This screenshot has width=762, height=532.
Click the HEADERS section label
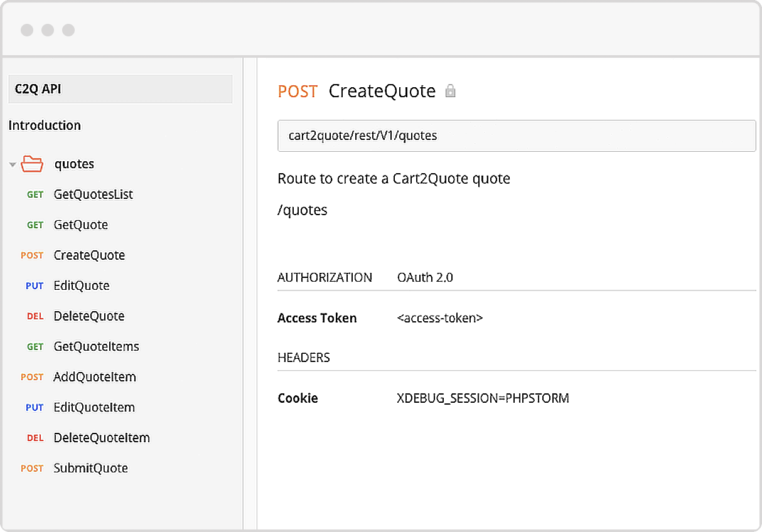pyautogui.click(x=304, y=358)
